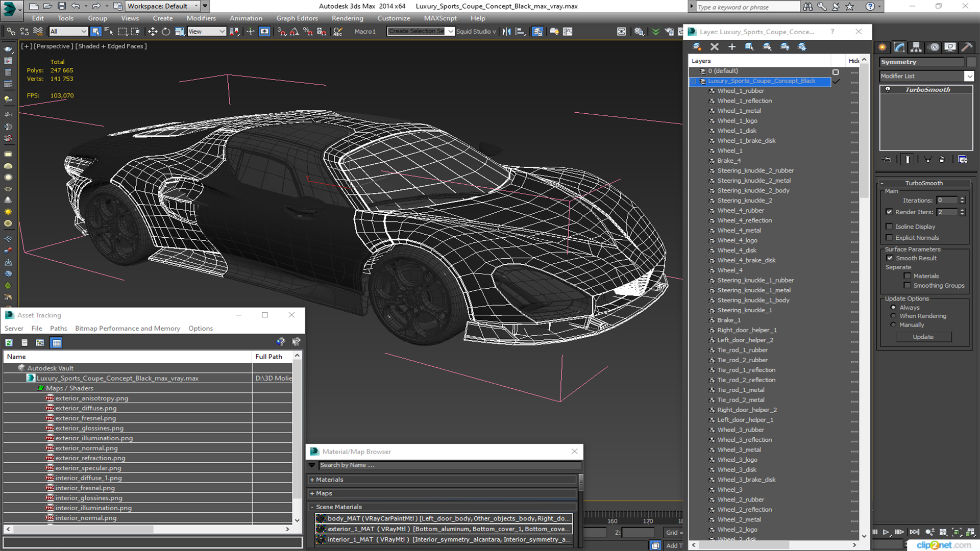Click the Hide column header in Layer dialog

coord(853,61)
